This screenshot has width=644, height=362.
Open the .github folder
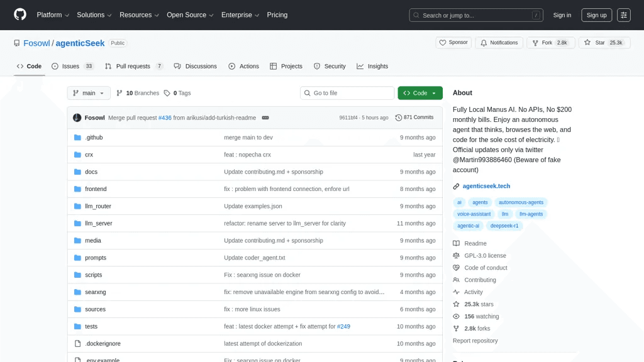click(x=94, y=138)
